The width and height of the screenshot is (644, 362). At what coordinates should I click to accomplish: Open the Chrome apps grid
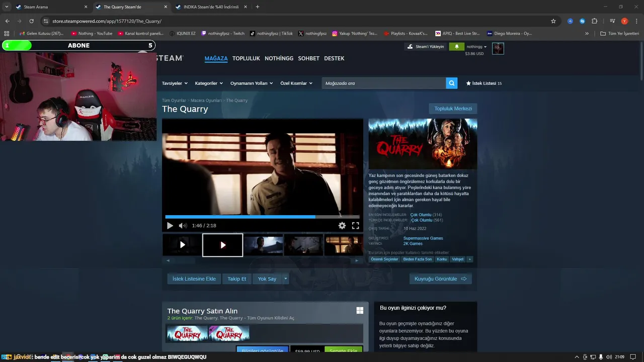click(7, 34)
